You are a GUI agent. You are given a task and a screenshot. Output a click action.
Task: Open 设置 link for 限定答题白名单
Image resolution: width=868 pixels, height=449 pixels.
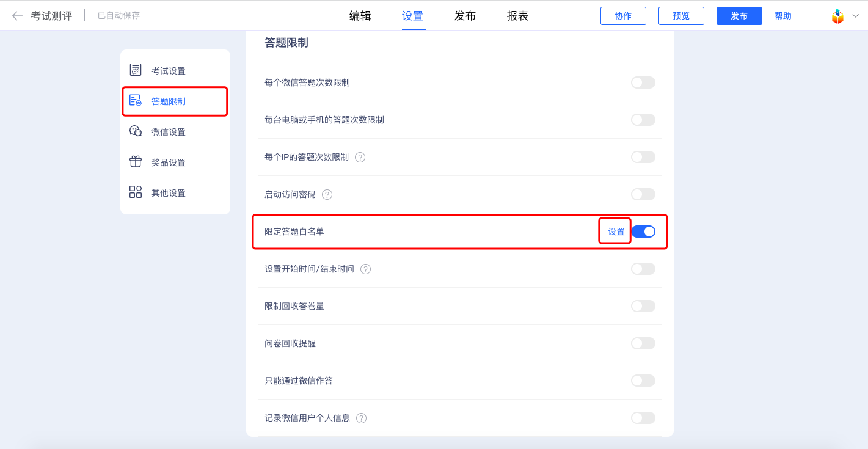tap(616, 232)
